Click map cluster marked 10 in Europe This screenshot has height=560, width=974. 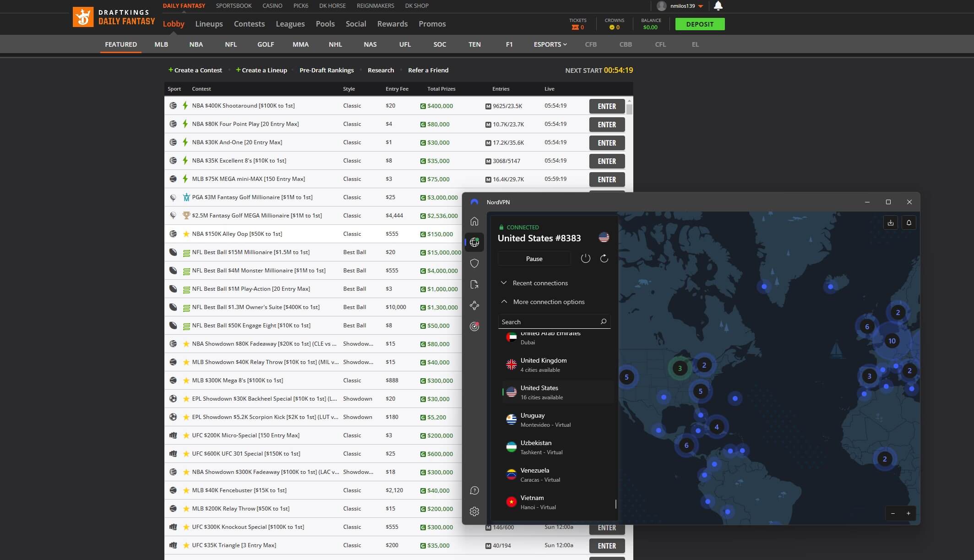point(892,341)
